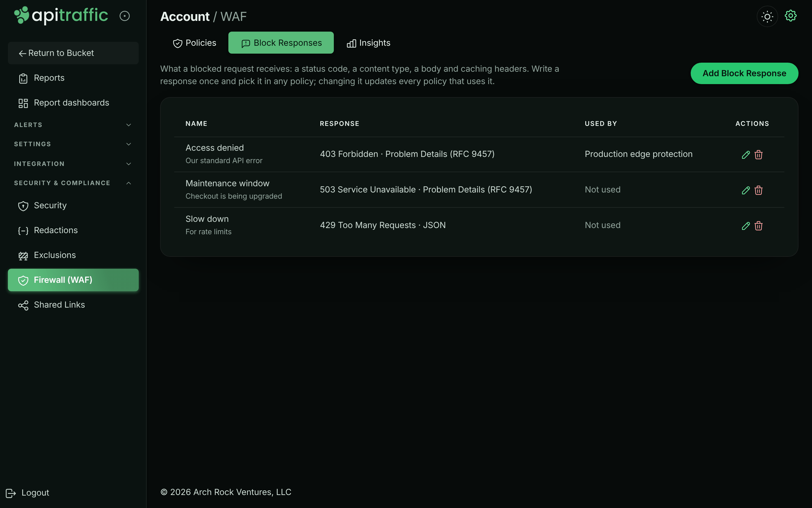Click the RESPONSE column header
The width and height of the screenshot is (812, 508).
click(339, 124)
